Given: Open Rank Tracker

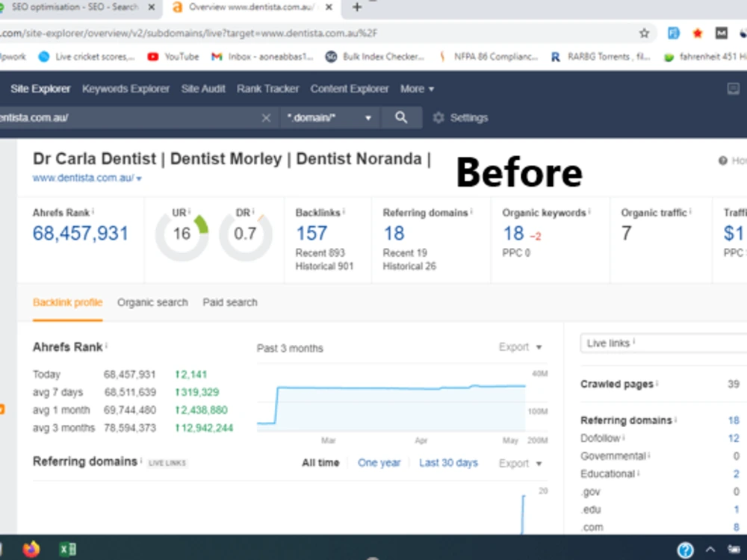Looking at the screenshot, I should (267, 89).
